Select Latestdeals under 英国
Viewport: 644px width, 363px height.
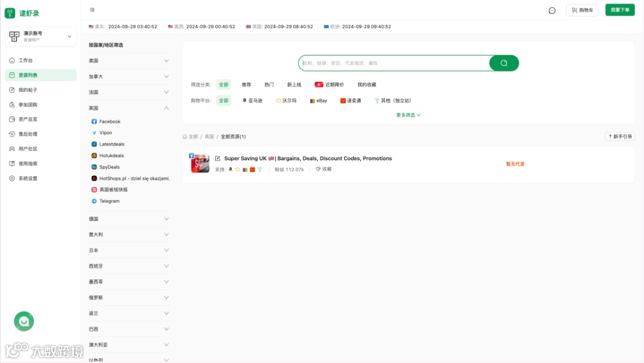click(x=108, y=144)
